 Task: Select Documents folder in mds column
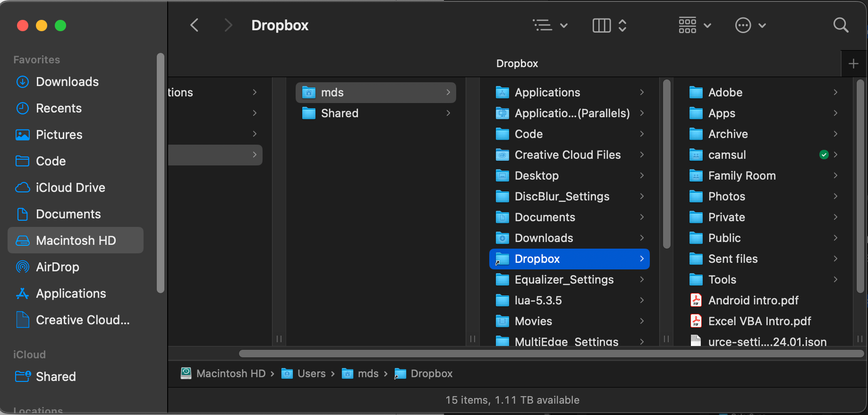[570, 217]
